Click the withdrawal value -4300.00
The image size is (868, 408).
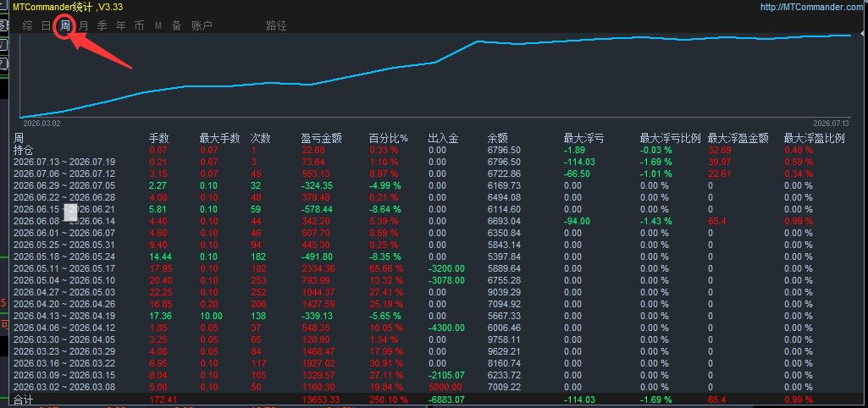click(x=447, y=328)
